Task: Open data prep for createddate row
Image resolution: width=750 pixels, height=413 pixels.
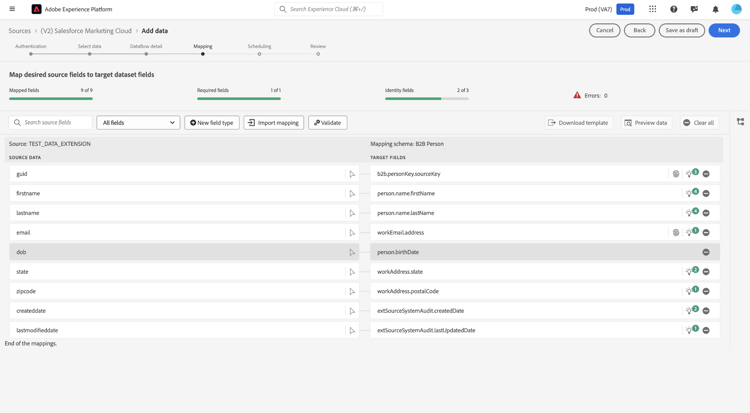Action: 352,311
